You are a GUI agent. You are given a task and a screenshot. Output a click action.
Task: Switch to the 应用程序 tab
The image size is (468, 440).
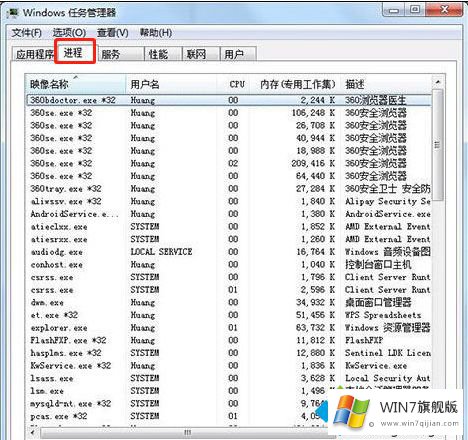[34, 54]
